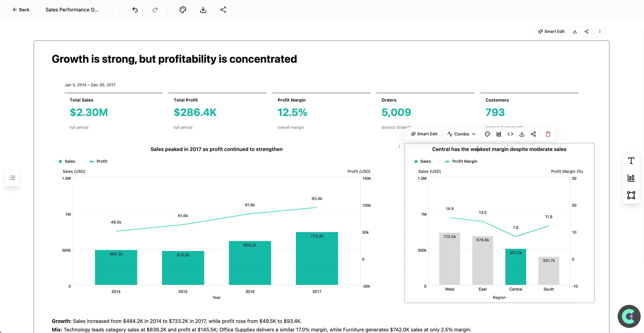The height and width of the screenshot is (333, 644).
Task: Click the 7.9 margin data label
Action: coord(515,228)
